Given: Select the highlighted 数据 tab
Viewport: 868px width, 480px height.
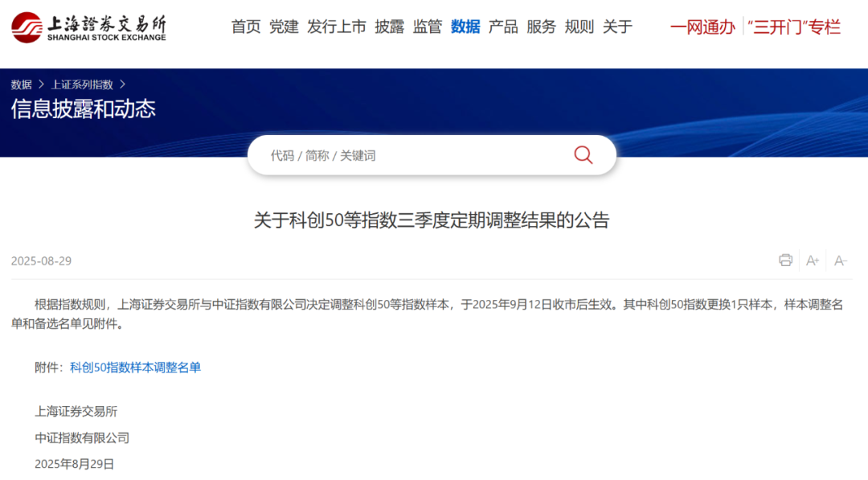Looking at the screenshot, I should pyautogui.click(x=465, y=27).
